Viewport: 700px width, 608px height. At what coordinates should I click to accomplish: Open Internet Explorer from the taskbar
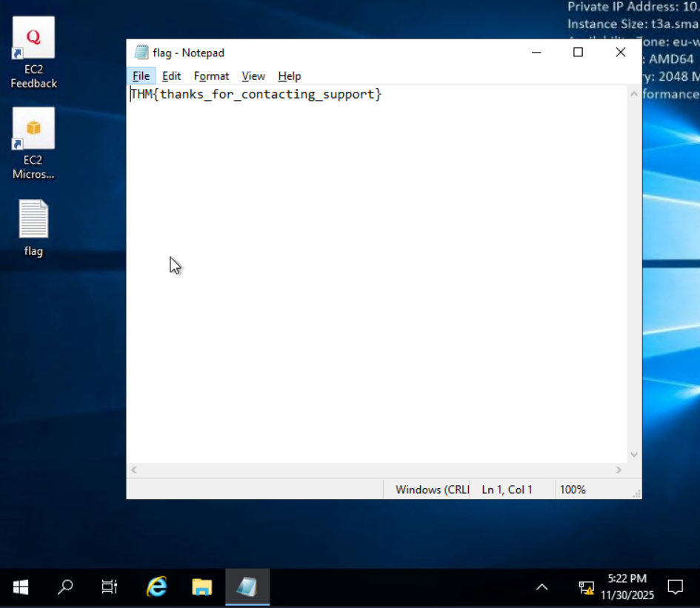156,587
